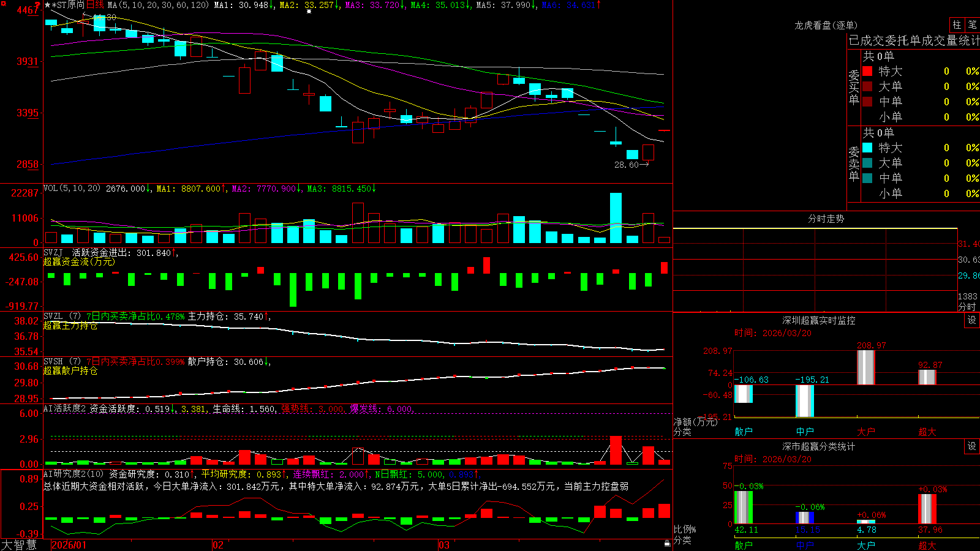Click the AI活跃度2 indicator label
This screenshot has height=551, width=980.
(65, 408)
